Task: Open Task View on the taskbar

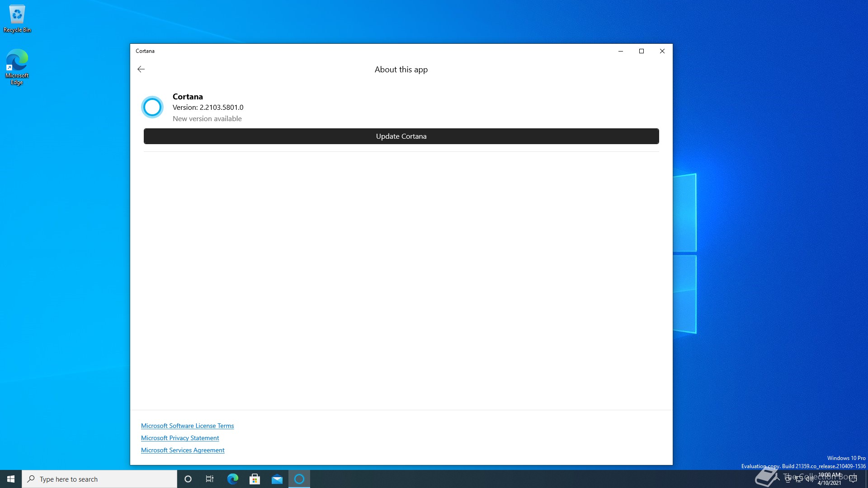Action: coord(210,479)
